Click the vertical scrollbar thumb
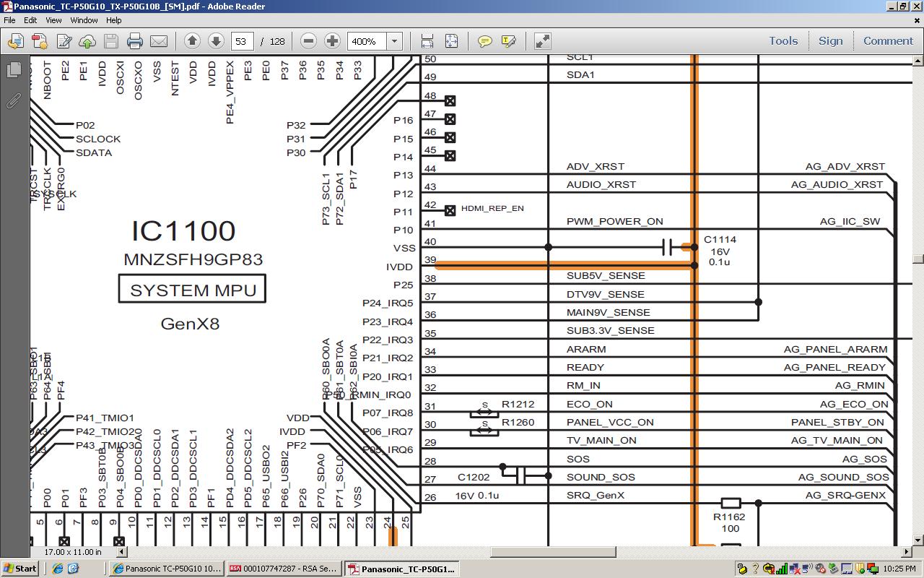 tap(918, 259)
